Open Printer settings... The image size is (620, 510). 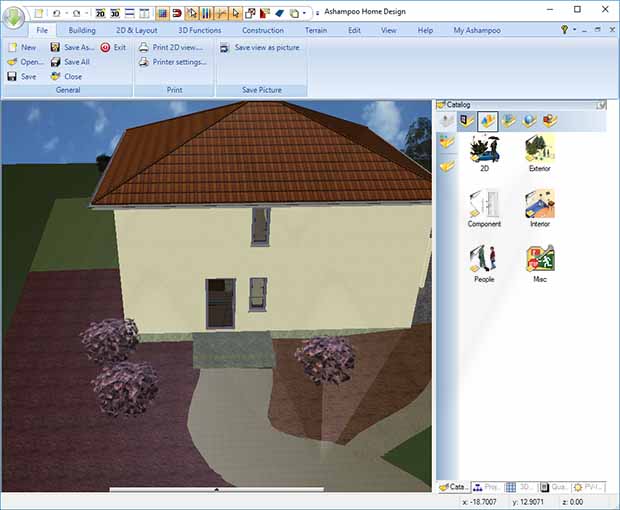point(173,62)
